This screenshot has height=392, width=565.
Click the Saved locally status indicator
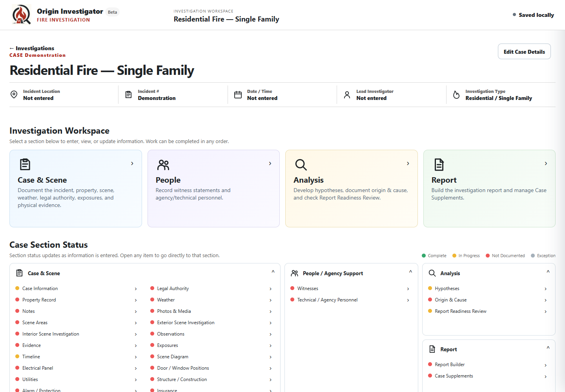[533, 15]
